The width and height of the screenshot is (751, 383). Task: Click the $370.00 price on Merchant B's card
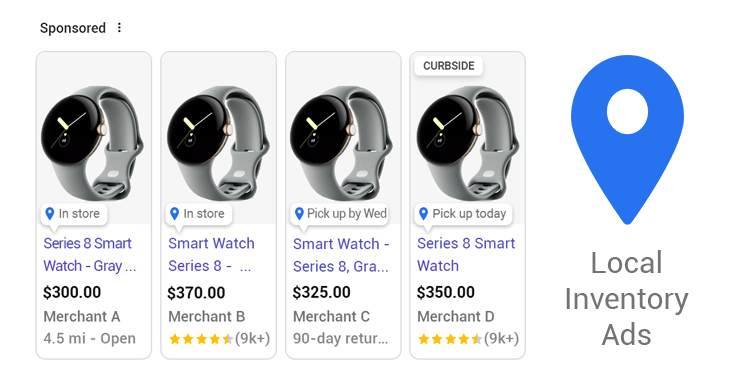click(x=196, y=293)
